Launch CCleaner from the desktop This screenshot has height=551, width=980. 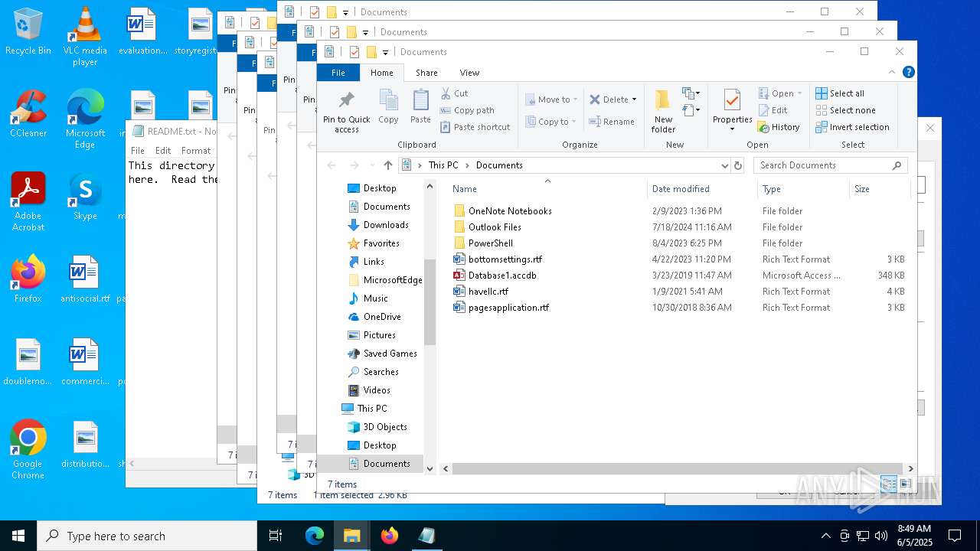(x=28, y=114)
